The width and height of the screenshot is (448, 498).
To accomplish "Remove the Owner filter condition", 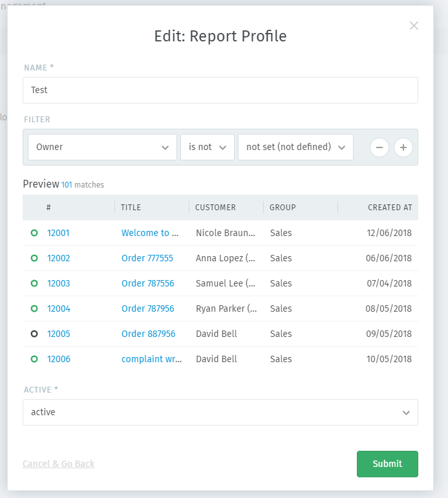I will (x=379, y=147).
